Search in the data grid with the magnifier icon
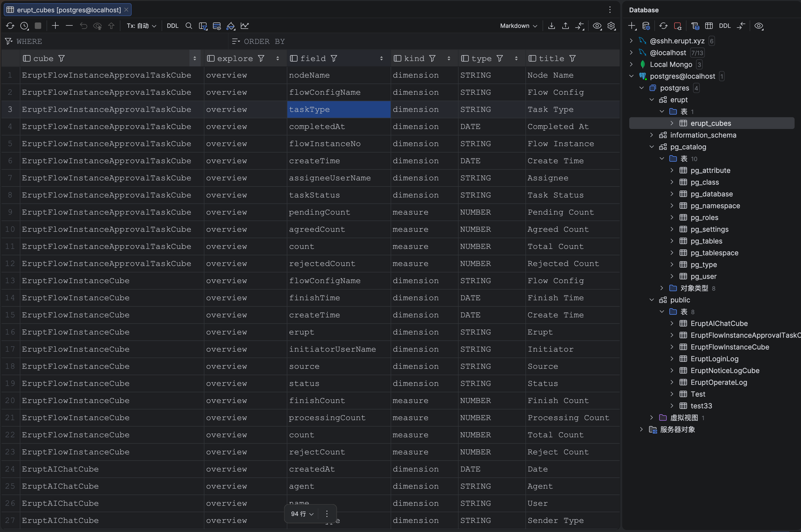The height and width of the screenshot is (532, 801). coord(189,26)
